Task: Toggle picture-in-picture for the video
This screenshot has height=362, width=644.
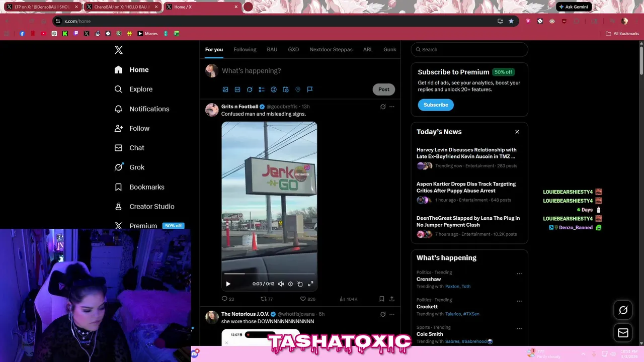Action: (300, 284)
